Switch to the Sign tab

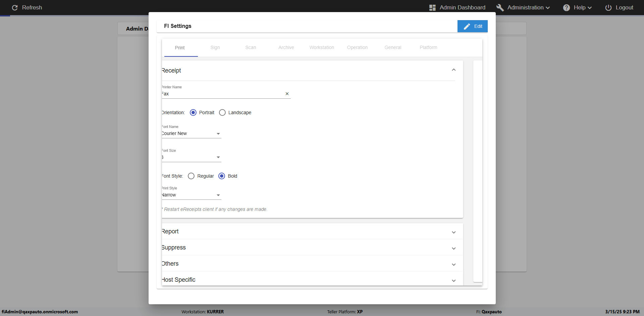(x=215, y=48)
